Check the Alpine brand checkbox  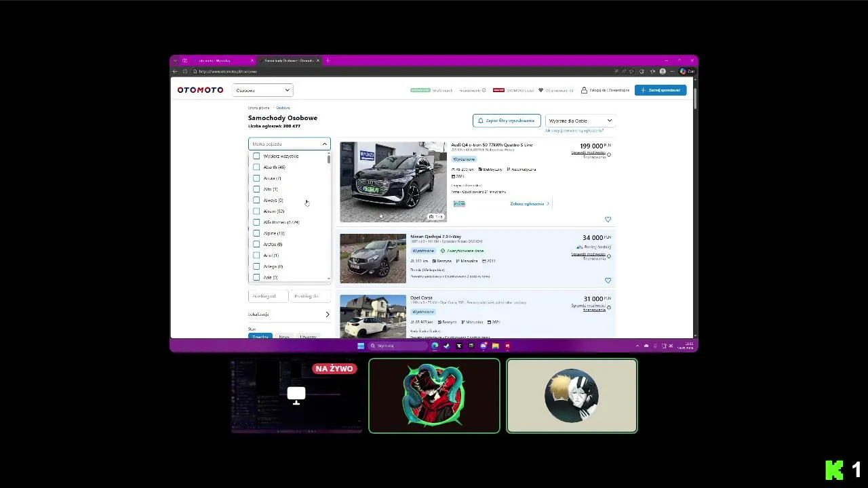[x=256, y=233]
